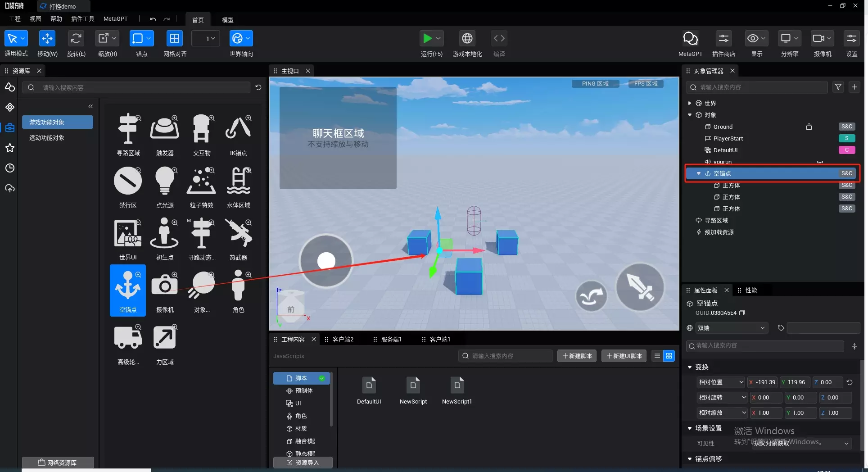Select the IK锚点 asset
Screen dimensions: 868x472
[x=238, y=134]
